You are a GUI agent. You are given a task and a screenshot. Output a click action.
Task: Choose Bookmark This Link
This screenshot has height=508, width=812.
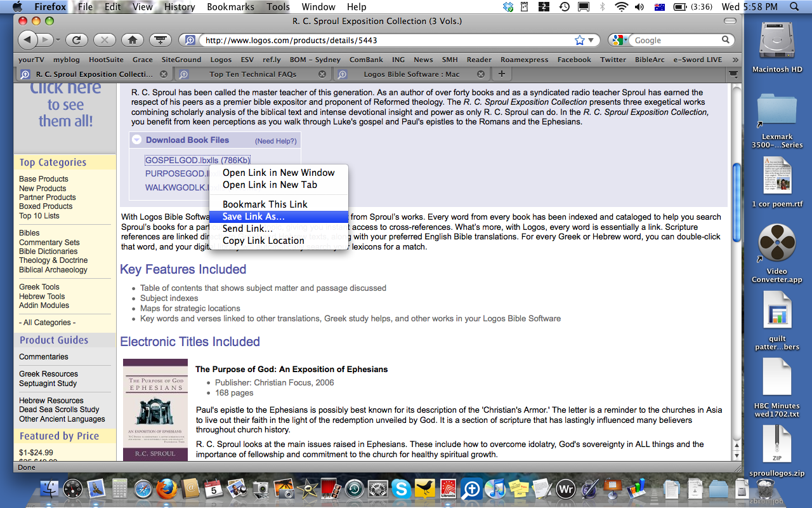279,204
